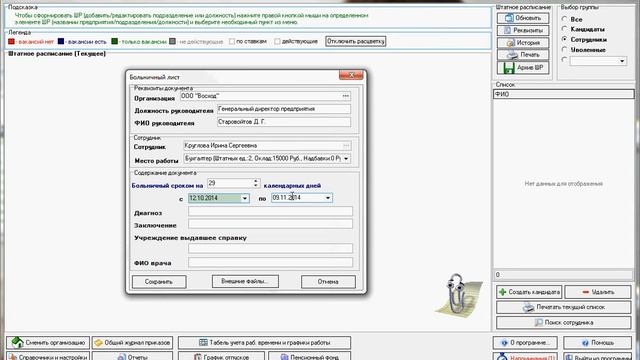Open График отпусков schedule
Screen dimensions: 640x360
click(221, 356)
